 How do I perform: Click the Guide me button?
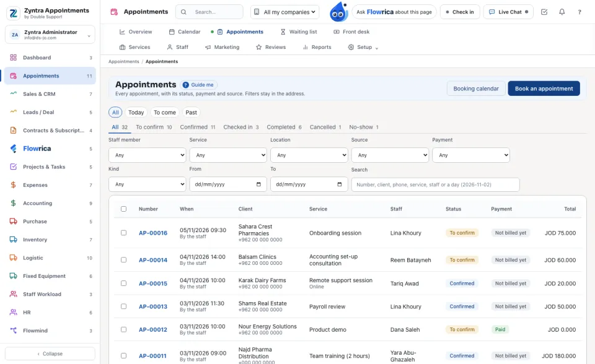(198, 85)
